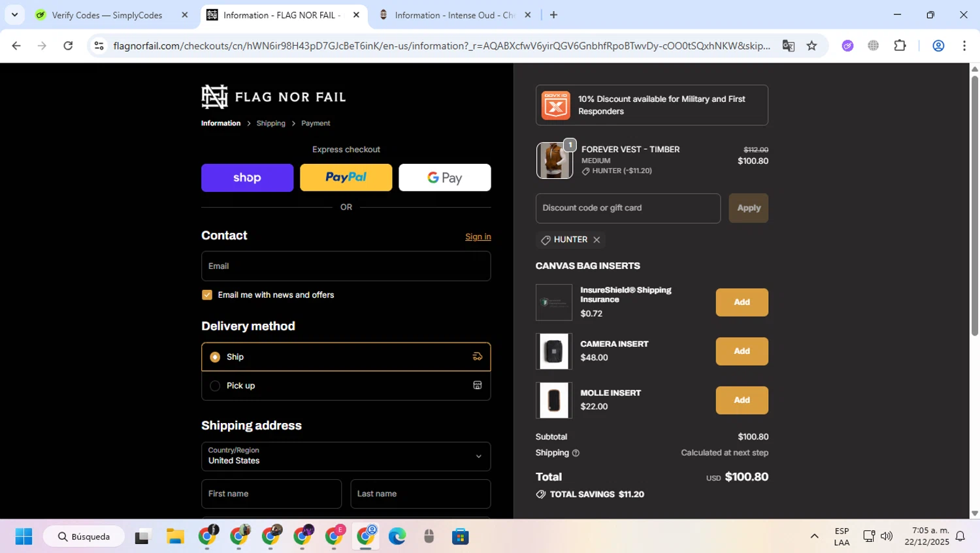
Task: Open the tab search dropdown
Action: click(14, 15)
